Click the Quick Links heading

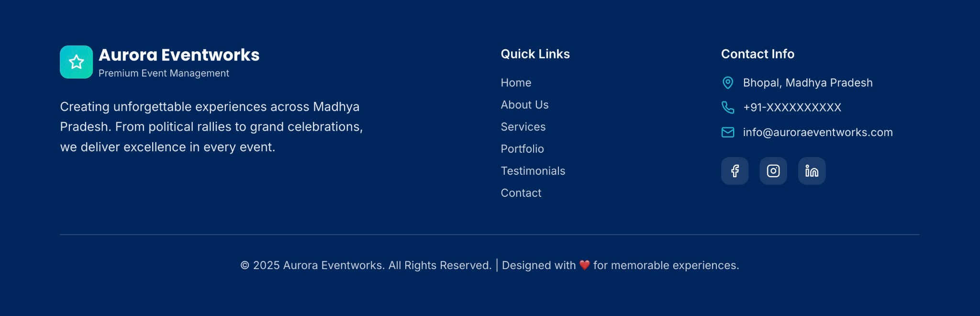pos(535,54)
